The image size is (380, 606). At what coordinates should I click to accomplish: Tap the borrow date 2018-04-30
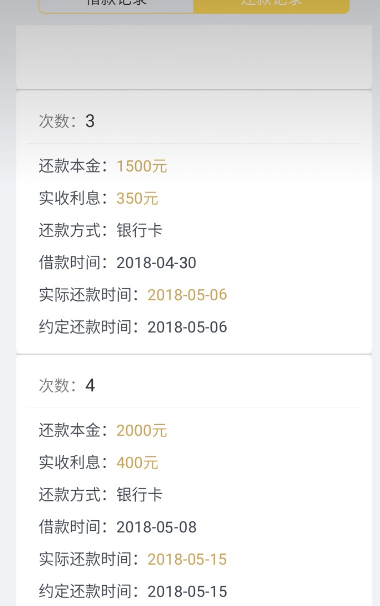click(x=157, y=263)
